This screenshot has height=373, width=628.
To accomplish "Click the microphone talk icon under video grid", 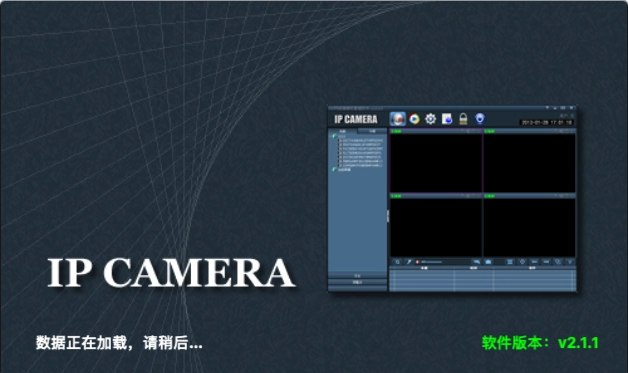I will 409,262.
